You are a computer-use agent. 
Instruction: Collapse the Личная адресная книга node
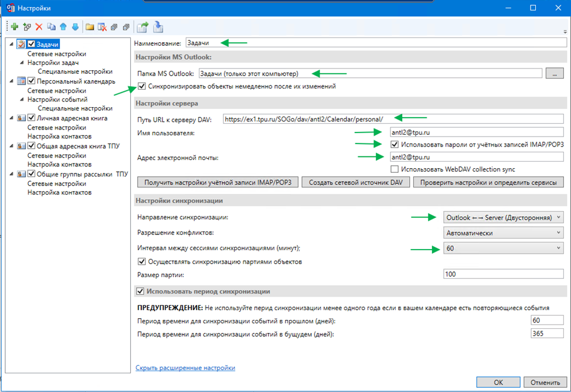coord(11,118)
